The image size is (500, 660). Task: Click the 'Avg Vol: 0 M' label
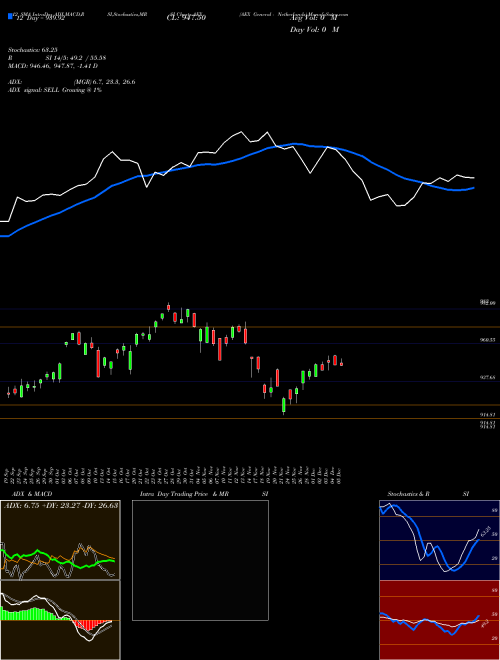(313, 18)
